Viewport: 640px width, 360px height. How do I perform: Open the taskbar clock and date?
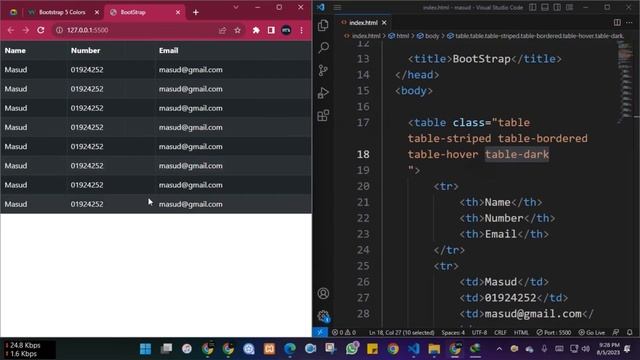pyautogui.click(x=608, y=349)
